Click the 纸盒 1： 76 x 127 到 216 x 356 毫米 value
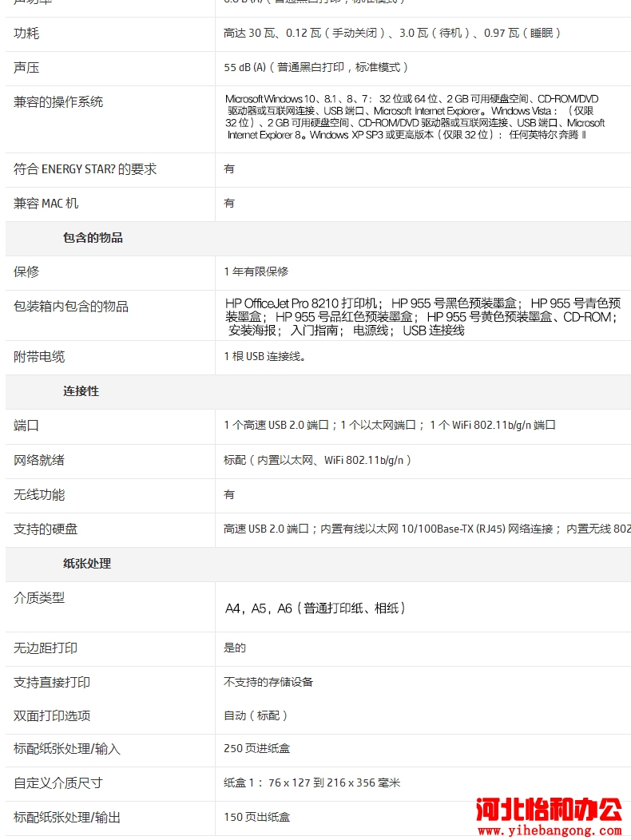Image resolution: width=631 pixels, height=840 pixels. 312,783
